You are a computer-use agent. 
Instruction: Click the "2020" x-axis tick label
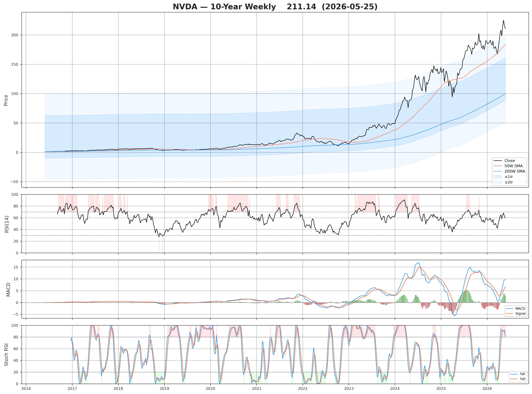click(x=210, y=388)
